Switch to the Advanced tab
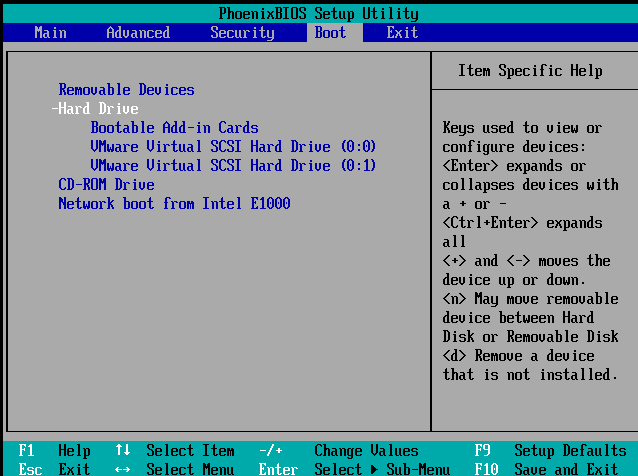The image size is (638, 476). tap(138, 33)
